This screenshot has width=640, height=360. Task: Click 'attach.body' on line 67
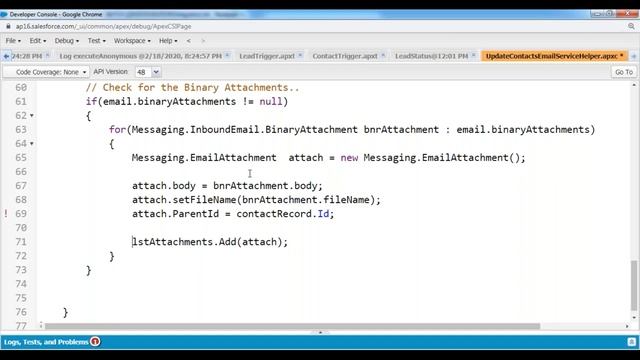(164, 186)
